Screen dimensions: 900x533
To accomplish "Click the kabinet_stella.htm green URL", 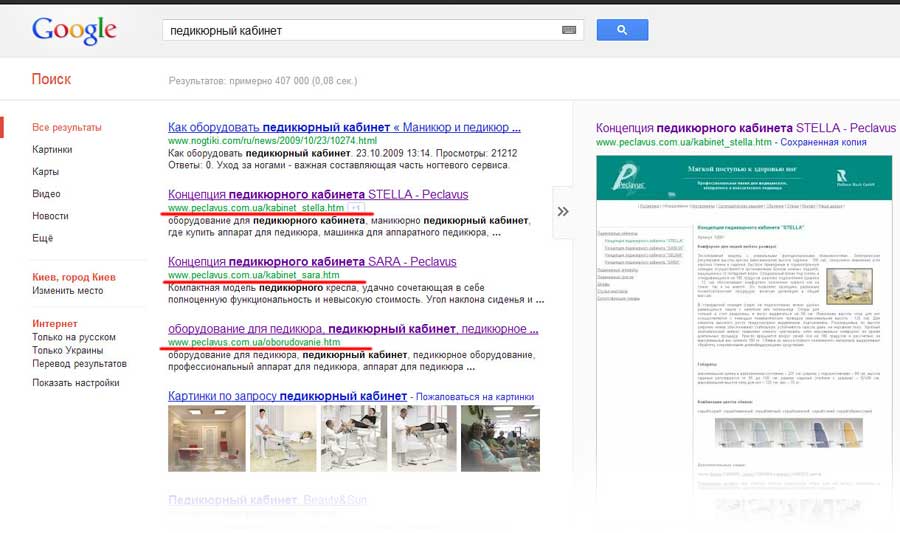I will [x=256, y=208].
